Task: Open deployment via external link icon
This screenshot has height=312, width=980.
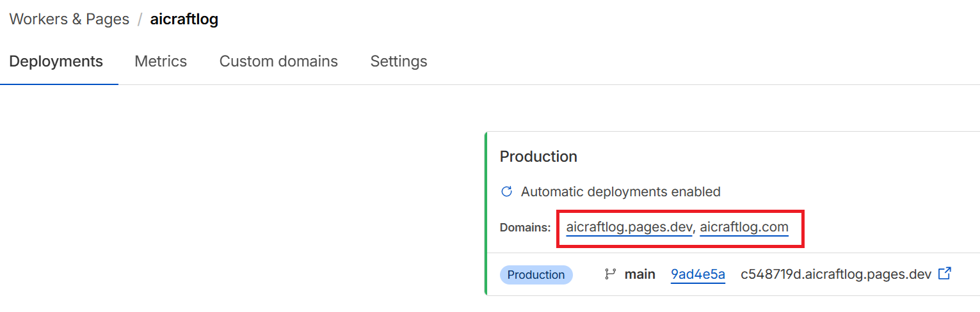Action: (944, 274)
